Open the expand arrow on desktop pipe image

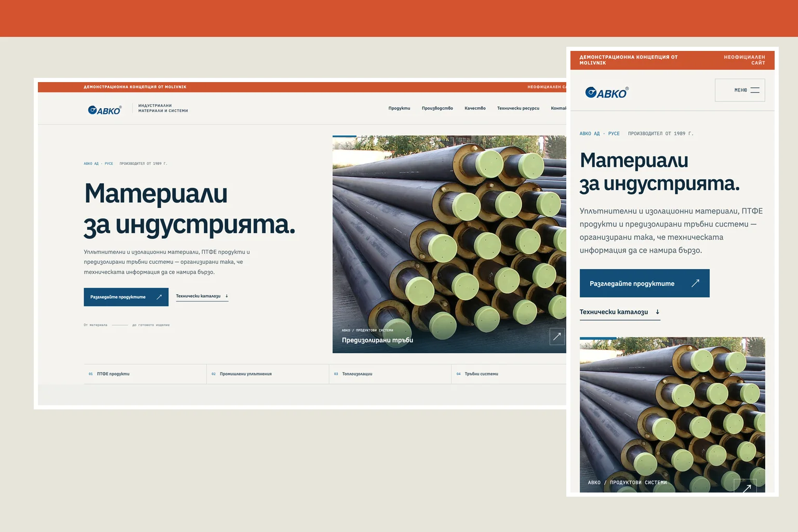tap(557, 337)
